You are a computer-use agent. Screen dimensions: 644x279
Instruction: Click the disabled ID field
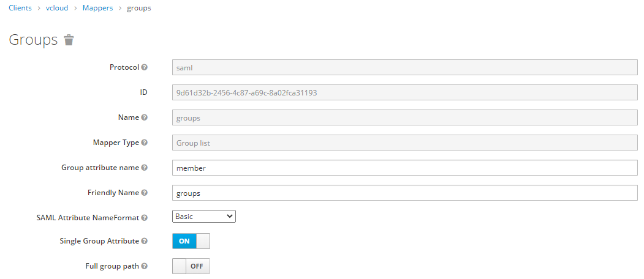(405, 92)
